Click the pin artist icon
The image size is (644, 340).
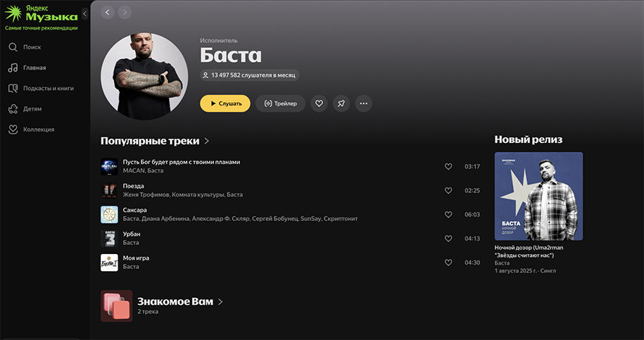(x=341, y=103)
